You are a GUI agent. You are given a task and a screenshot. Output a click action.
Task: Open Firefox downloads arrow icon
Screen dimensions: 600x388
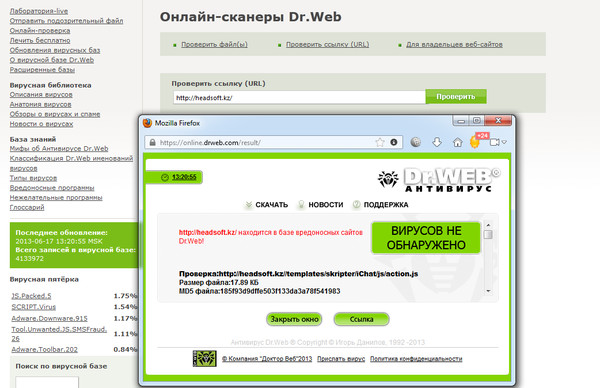(x=437, y=142)
